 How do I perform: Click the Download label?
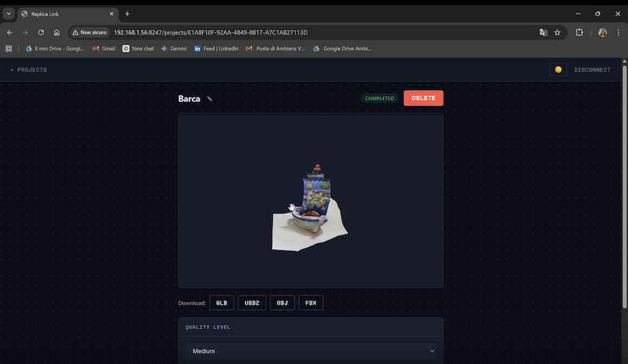[192, 303]
